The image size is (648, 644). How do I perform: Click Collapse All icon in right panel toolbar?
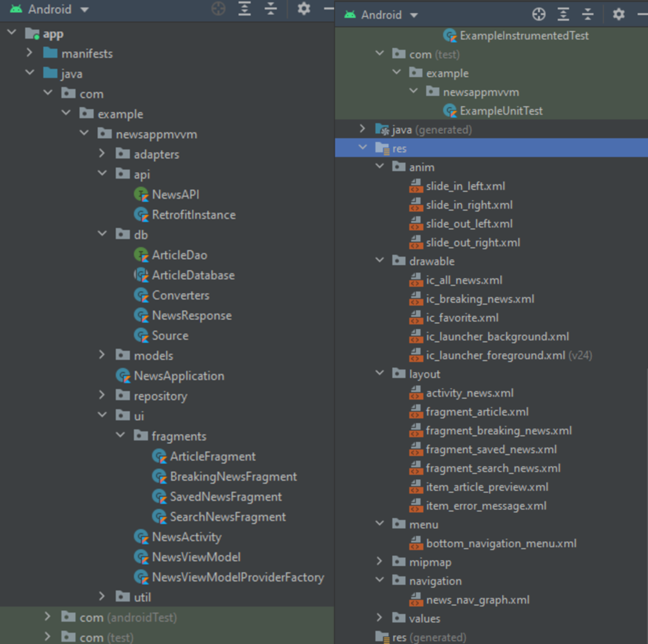588,14
